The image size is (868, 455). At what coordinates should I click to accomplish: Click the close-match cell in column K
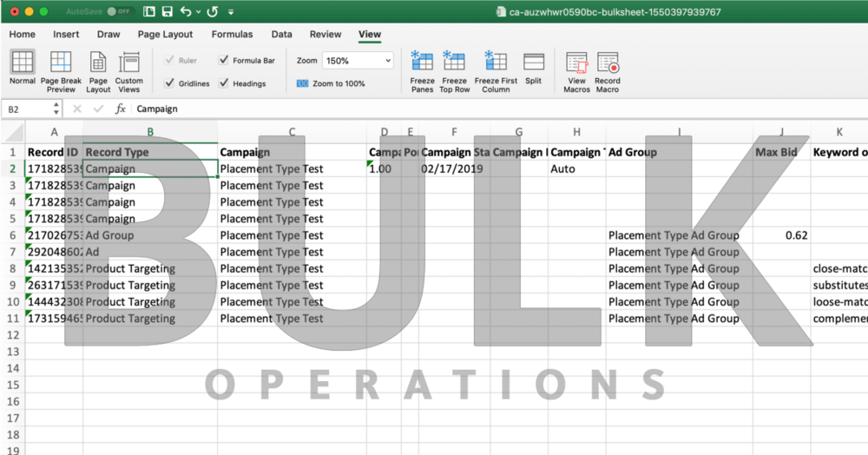(839, 268)
